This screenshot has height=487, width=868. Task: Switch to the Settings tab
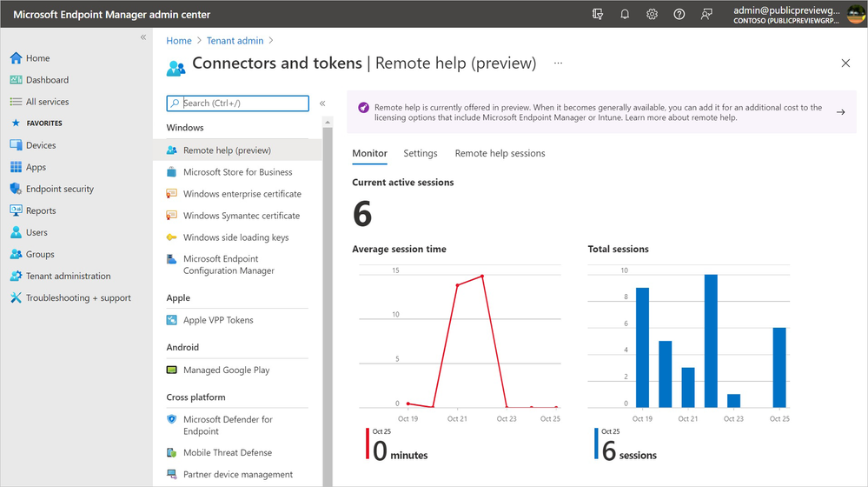[x=421, y=153]
